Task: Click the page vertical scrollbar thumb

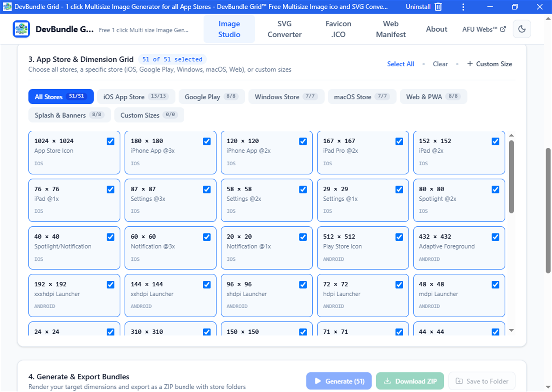Action: (548, 211)
